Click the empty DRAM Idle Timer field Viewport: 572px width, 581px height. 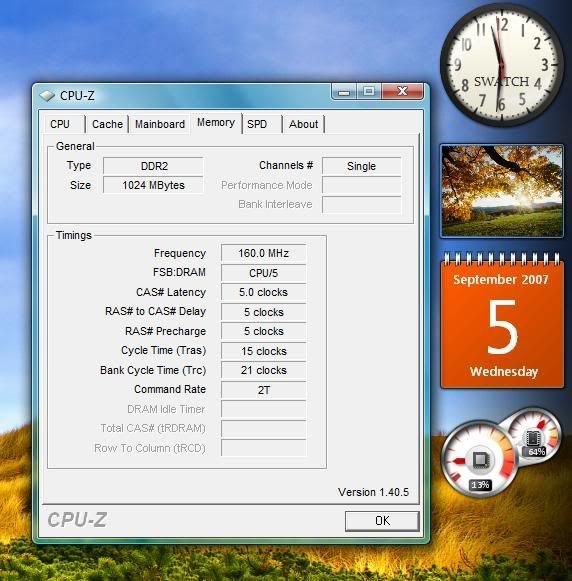point(264,409)
